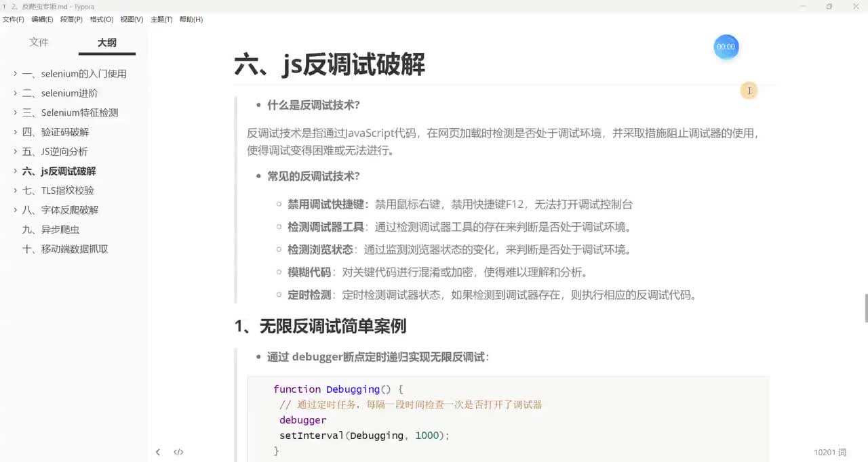This screenshot has width=868, height=462.
Task: Expand 二、selenium进阶 outline chevron
Action: (x=16, y=93)
